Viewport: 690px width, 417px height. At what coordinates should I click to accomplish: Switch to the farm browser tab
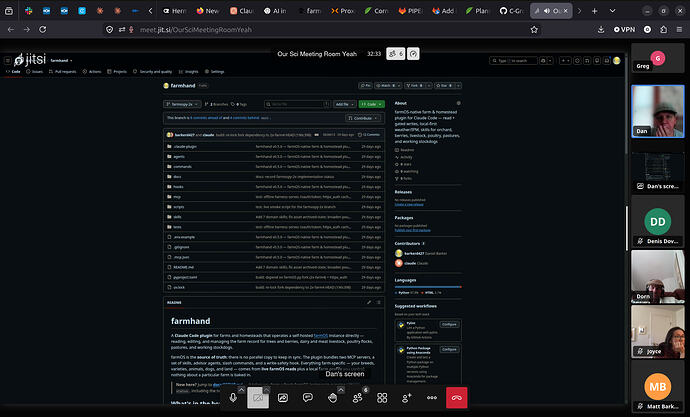pyautogui.click(x=309, y=11)
